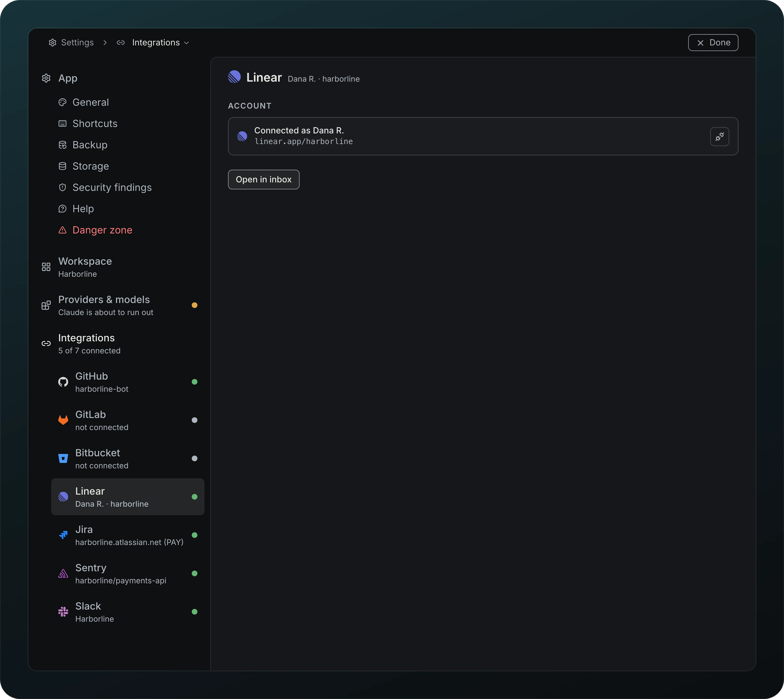Click the disconnect plug icon in Account row
Screen dimensions: 784x699
point(719,136)
